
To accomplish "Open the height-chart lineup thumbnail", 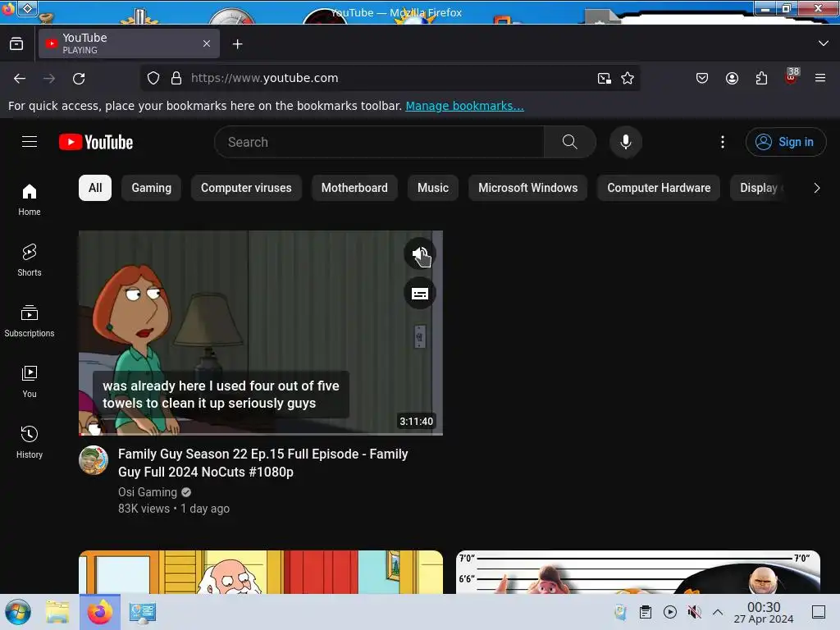I will point(638,572).
